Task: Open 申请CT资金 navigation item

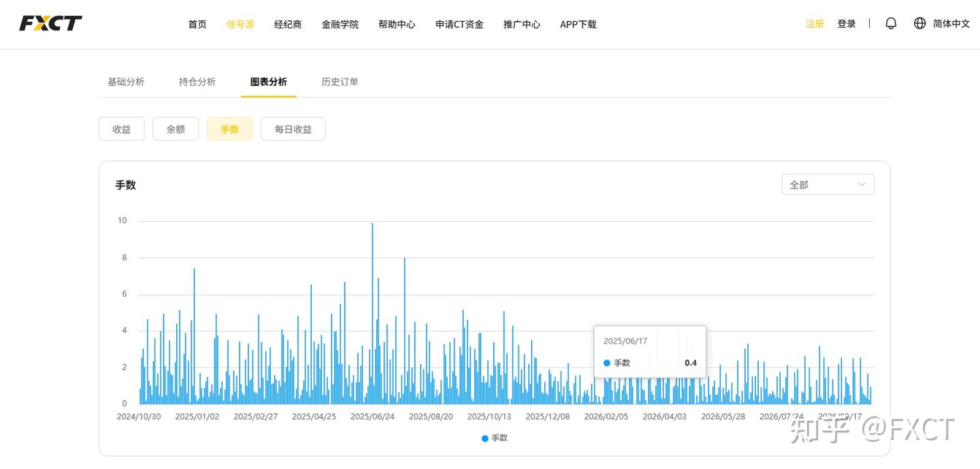Action: pos(459,25)
